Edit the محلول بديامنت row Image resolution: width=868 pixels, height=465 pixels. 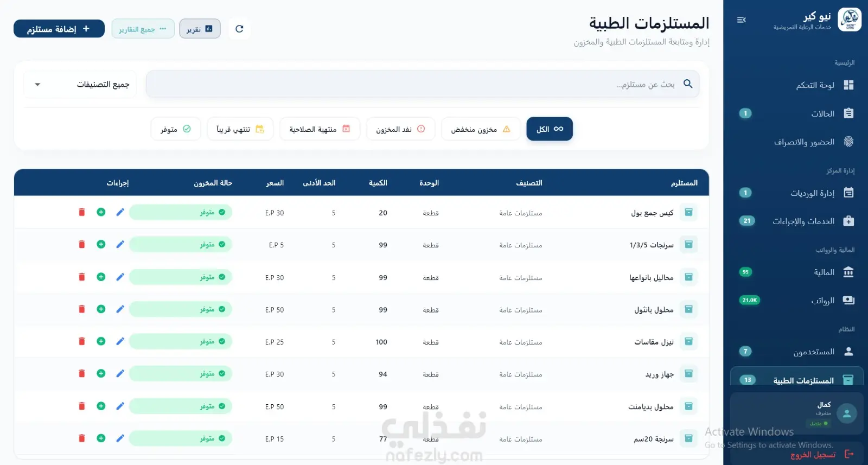[120, 406]
